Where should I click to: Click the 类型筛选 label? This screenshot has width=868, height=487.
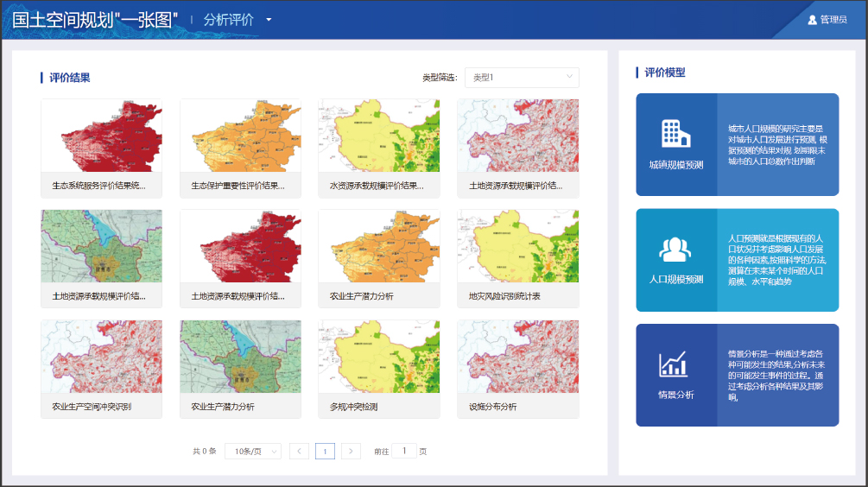coord(440,78)
